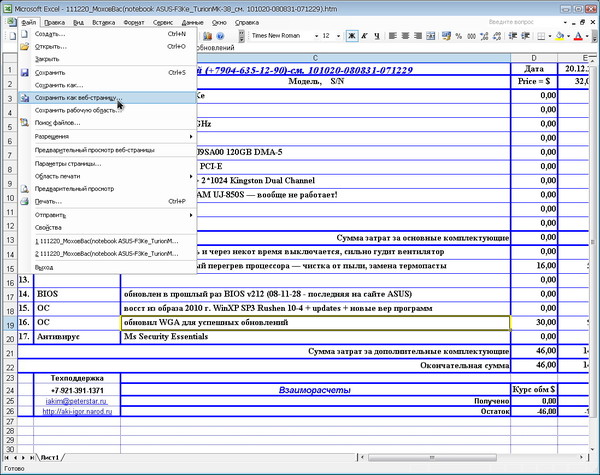The width and height of the screenshot is (600, 475).
Task: Increase indent toolbar icon
Action: [525, 36]
